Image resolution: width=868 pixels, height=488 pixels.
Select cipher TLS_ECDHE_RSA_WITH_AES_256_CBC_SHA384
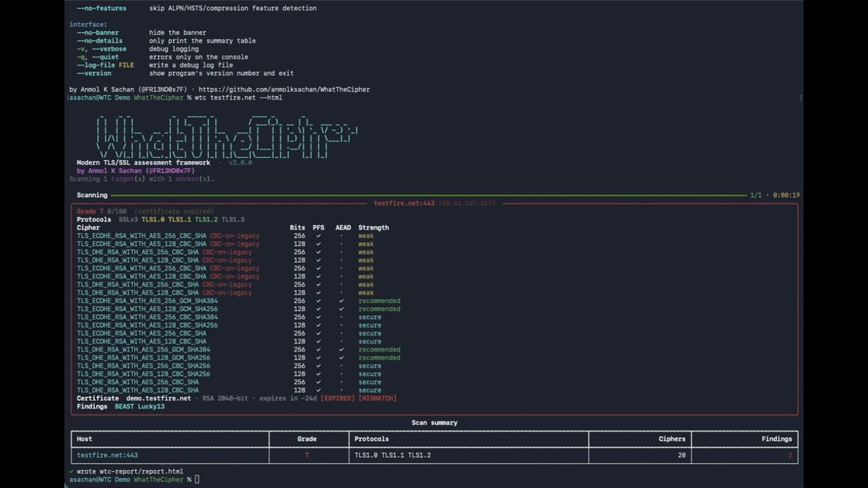tap(147, 317)
